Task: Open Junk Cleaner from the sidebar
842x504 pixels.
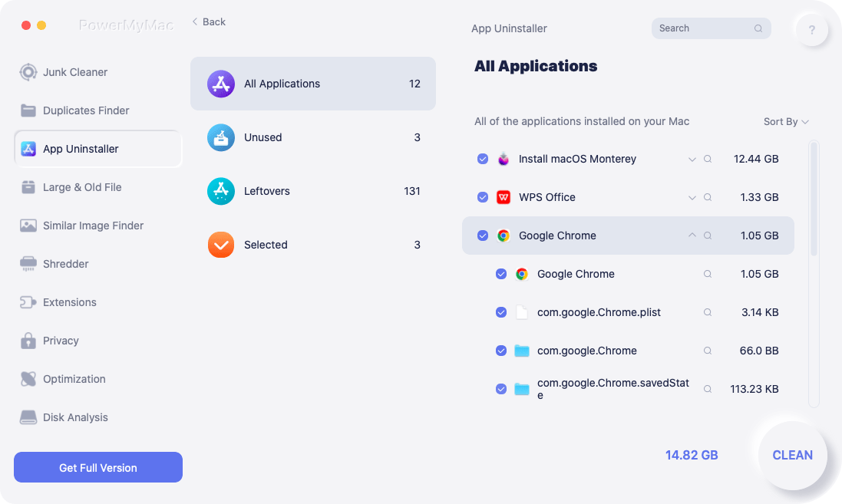Action: coord(97,72)
